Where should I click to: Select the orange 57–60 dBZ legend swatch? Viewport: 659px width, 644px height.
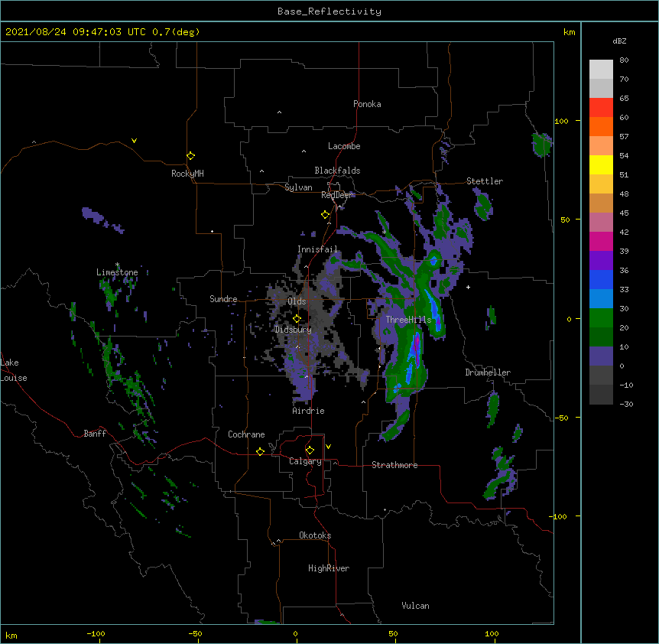[601, 126]
